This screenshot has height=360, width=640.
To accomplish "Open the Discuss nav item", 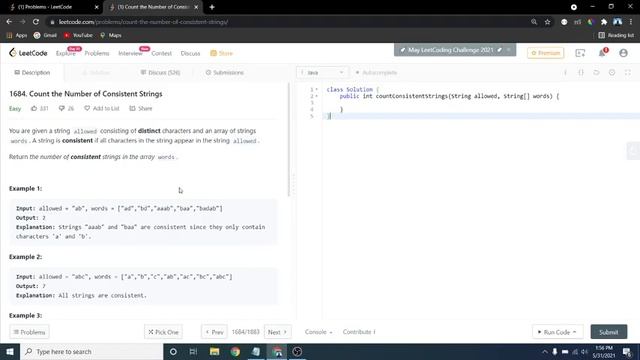I will point(190,53).
